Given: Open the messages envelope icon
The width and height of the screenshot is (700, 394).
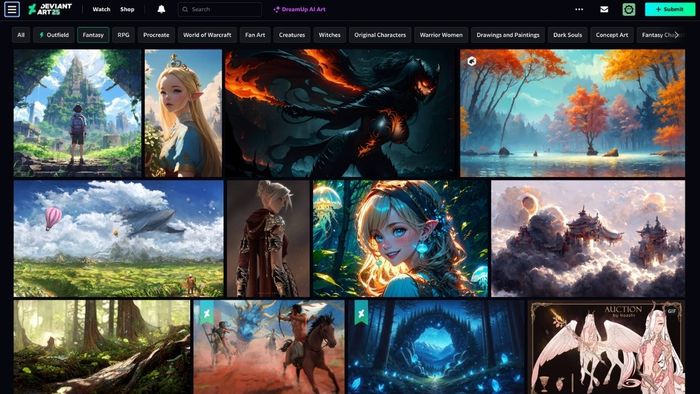Looking at the screenshot, I should coord(604,9).
